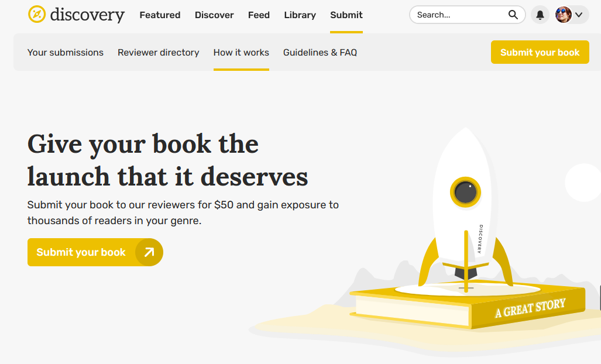The width and height of the screenshot is (601, 364).
Task: Click the search magnifying glass icon
Action: tap(513, 15)
